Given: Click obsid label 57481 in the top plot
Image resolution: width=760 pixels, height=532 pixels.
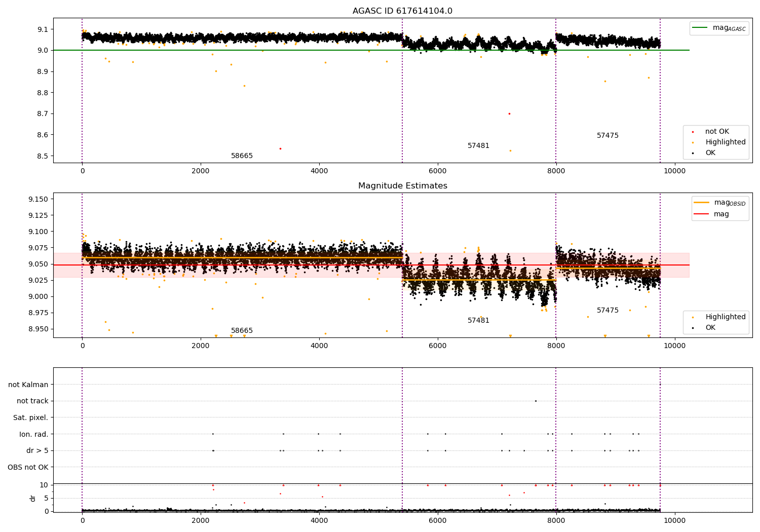Looking at the screenshot, I should coord(478,146).
